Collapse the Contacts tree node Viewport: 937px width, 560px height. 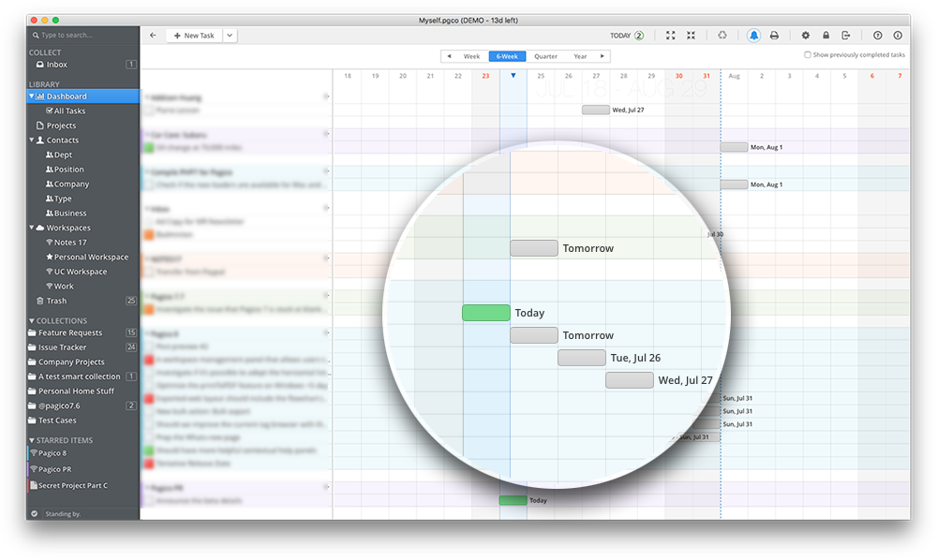coord(32,140)
